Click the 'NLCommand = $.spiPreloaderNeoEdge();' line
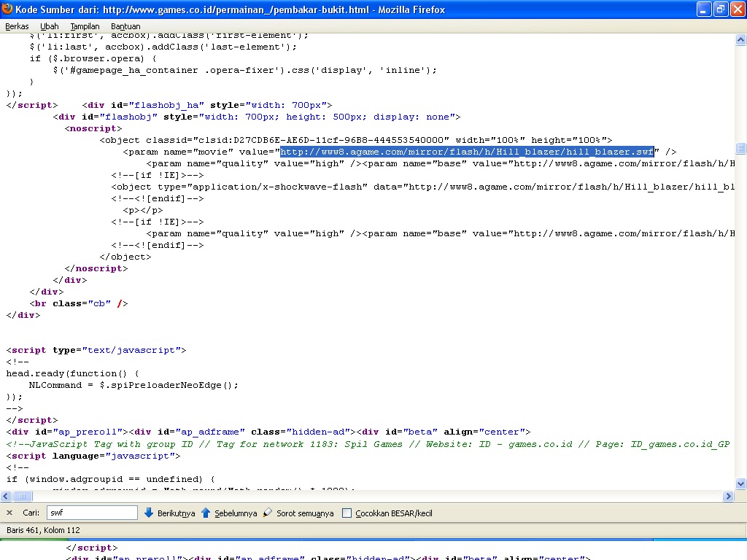747x560 pixels. tap(133, 385)
